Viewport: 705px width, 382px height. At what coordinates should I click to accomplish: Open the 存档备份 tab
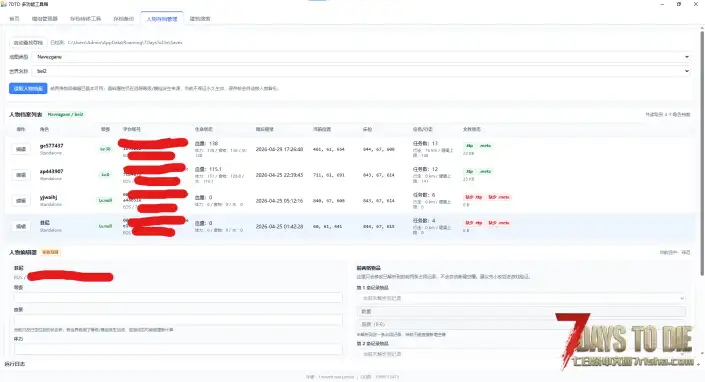pos(124,19)
